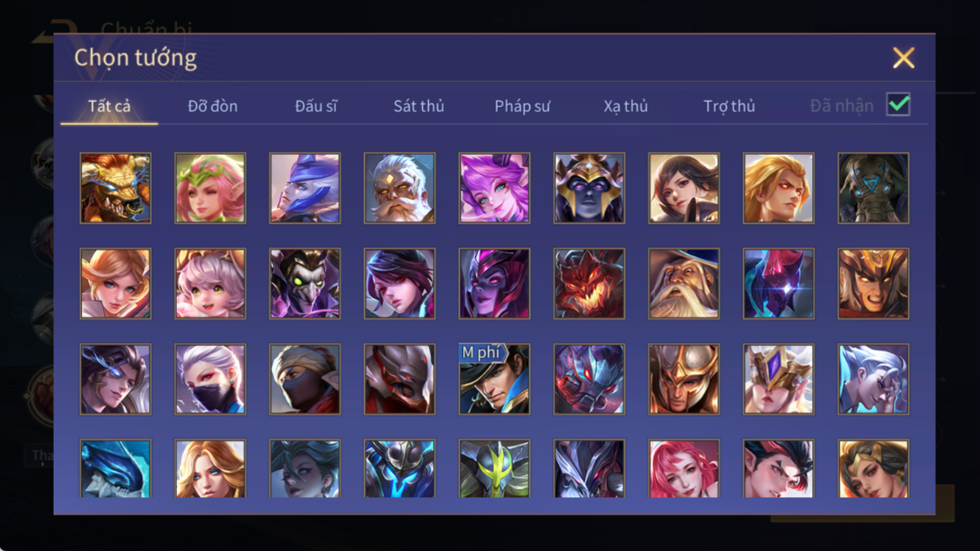Viewport: 980px width, 551px height.
Task: Close the 'Chọn tướng' dialog
Action: [903, 58]
